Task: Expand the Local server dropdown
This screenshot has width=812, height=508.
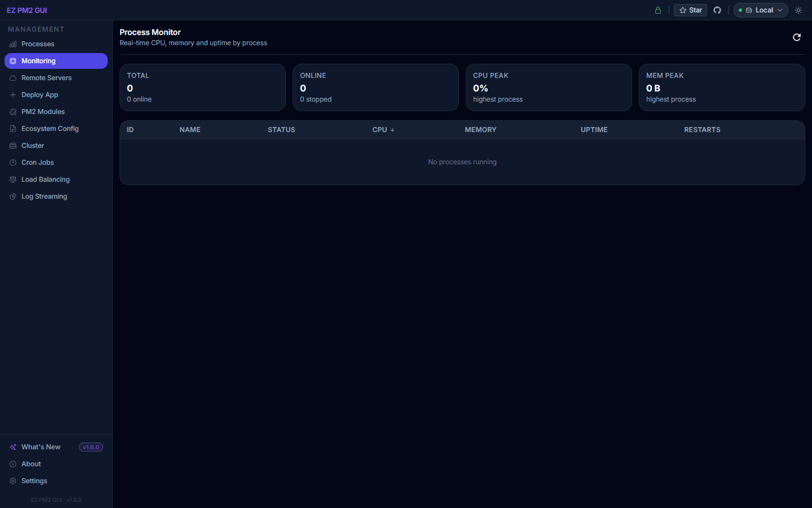Action: tap(760, 10)
